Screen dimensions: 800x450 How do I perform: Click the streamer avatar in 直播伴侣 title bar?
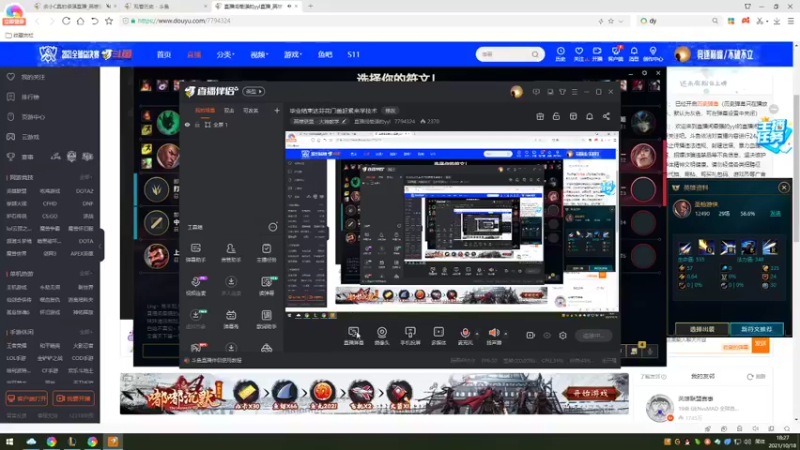(x=516, y=92)
